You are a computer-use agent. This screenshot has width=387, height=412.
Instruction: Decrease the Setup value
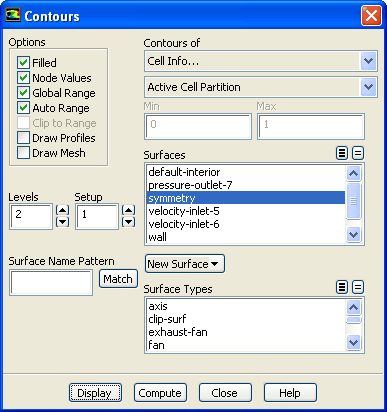pos(128,222)
